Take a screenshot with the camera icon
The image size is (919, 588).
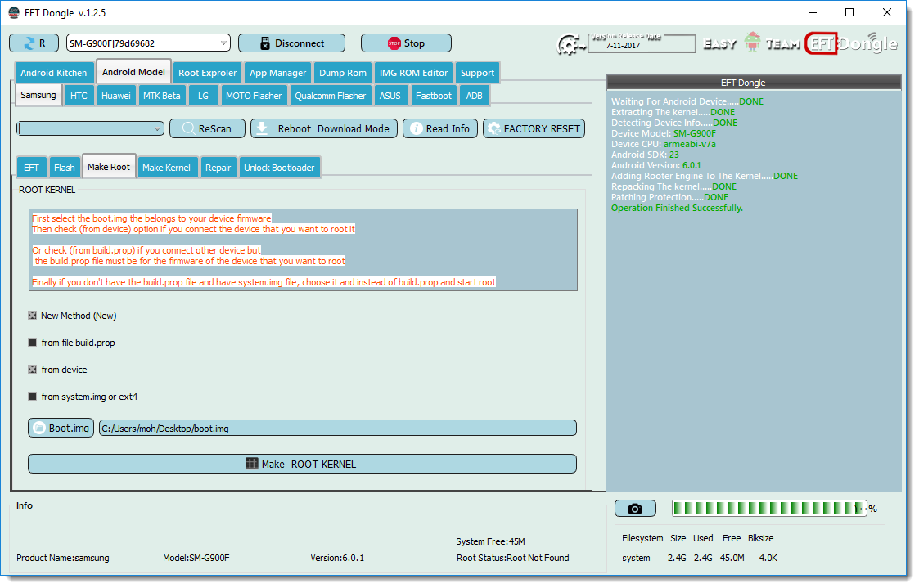(635, 509)
